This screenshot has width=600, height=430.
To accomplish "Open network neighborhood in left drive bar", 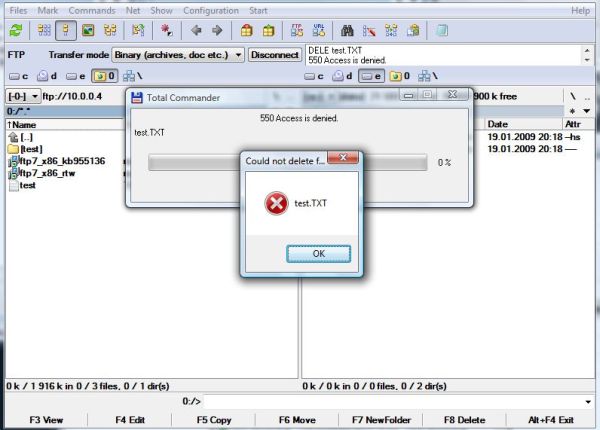I will [132, 76].
